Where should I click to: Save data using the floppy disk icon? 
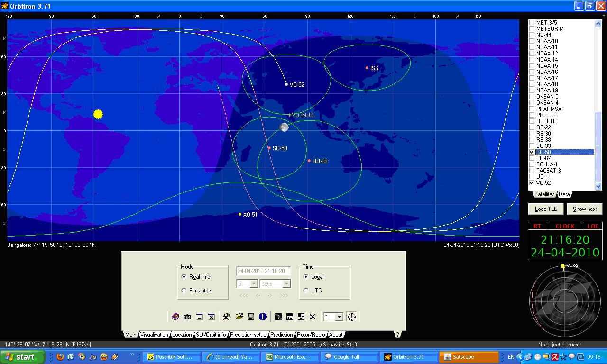[250, 317]
